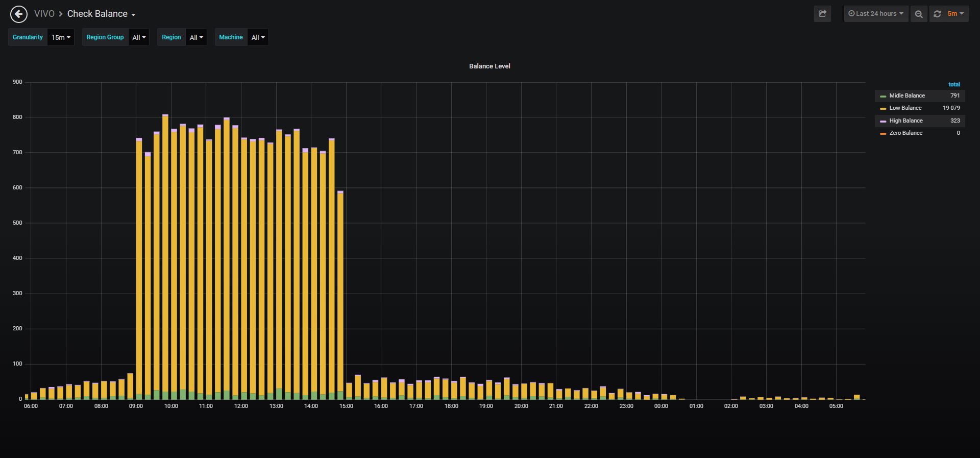Toggle Midle Balance series in legend
Screen dimensions: 980x458
click(907, 95)
